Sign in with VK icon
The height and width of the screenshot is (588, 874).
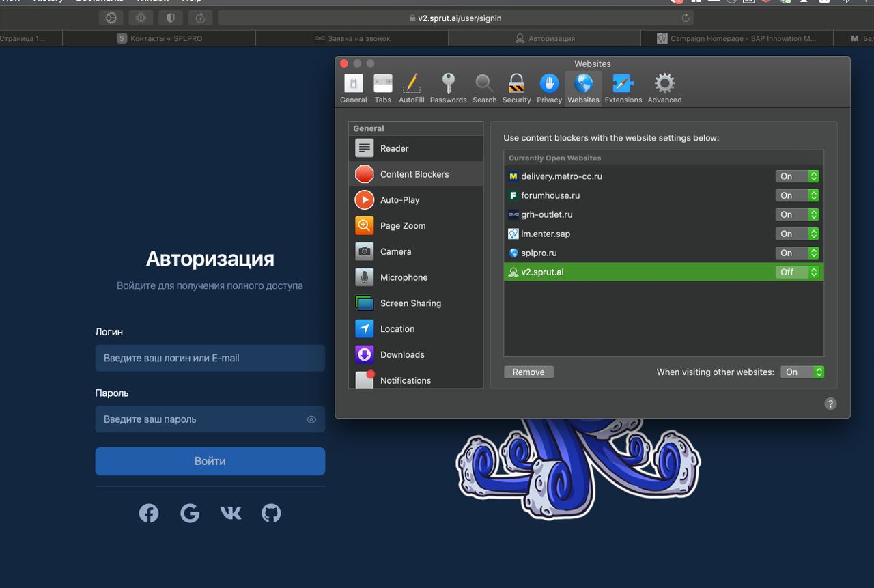click(231, 513)
